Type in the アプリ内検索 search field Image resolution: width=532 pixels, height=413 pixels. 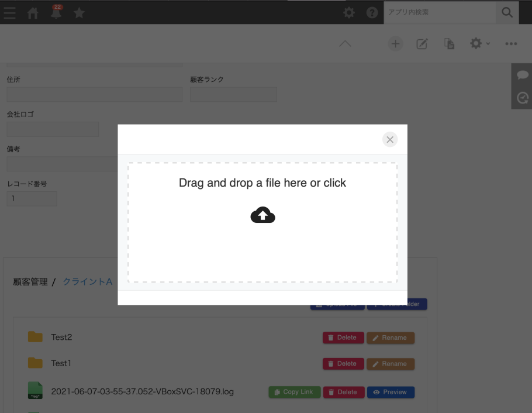point(439,12)
